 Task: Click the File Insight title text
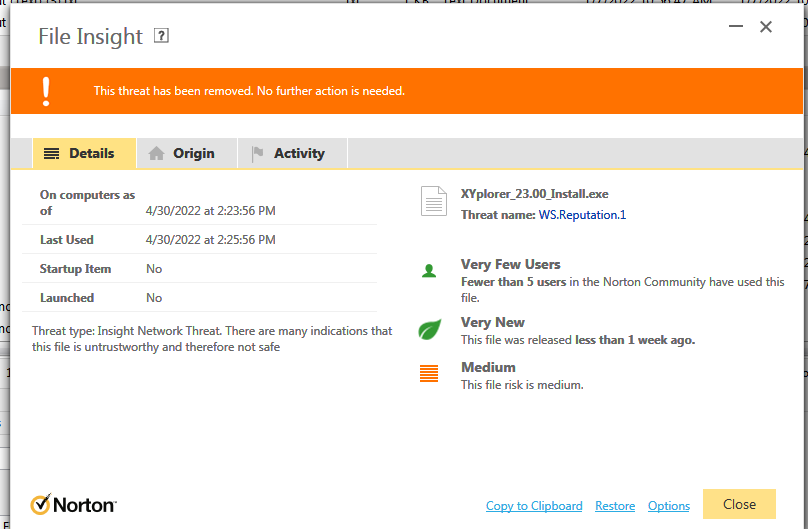[90, 36]
